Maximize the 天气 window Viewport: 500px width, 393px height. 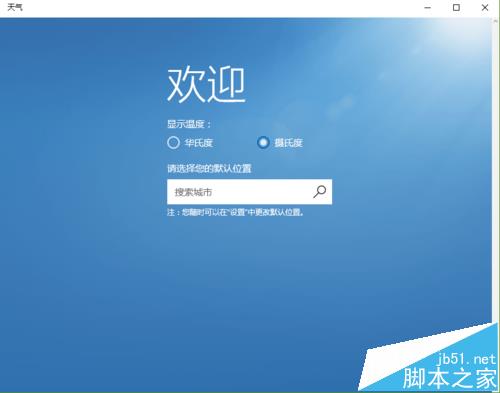click(456, 7)
